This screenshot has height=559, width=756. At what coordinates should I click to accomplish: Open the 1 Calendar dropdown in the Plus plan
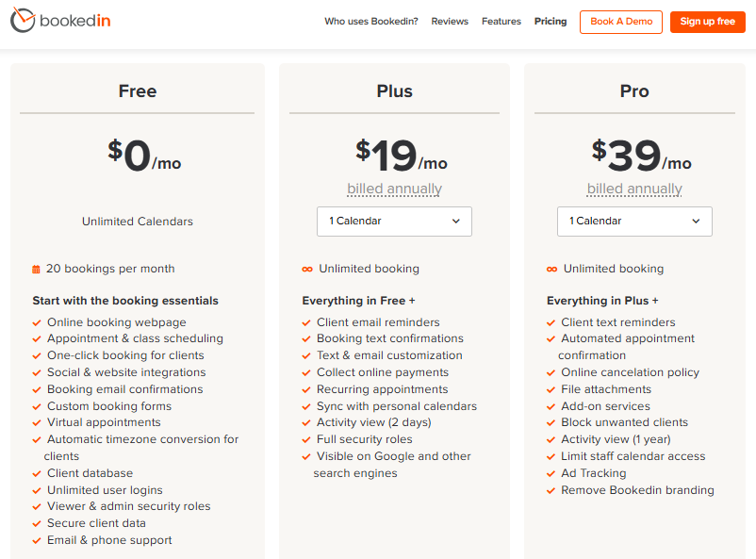click(x=394, y=221)
